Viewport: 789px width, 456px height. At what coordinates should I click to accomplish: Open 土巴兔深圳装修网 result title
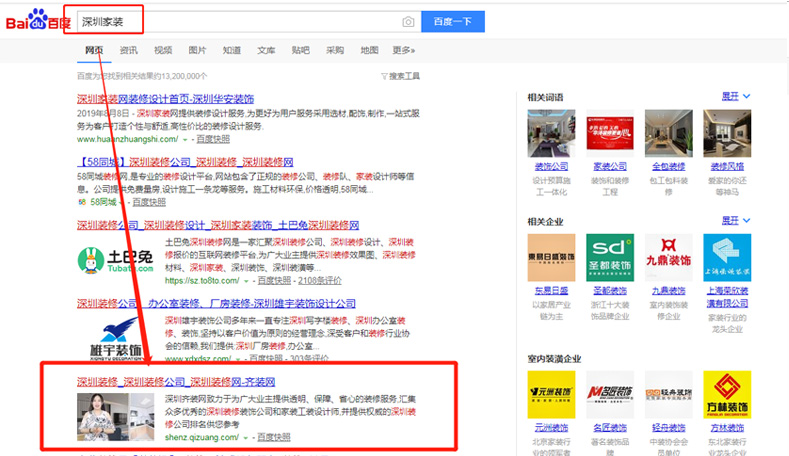[x=218, y=224]
